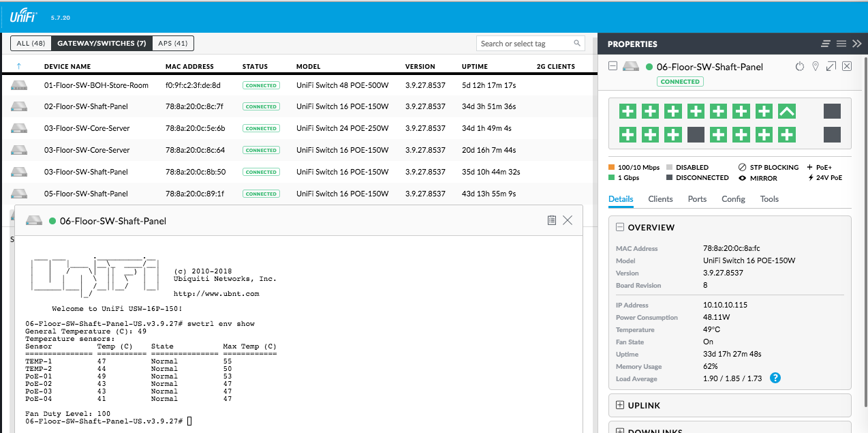Select the disconnected gray port in the bottom row

pos(696,134)
